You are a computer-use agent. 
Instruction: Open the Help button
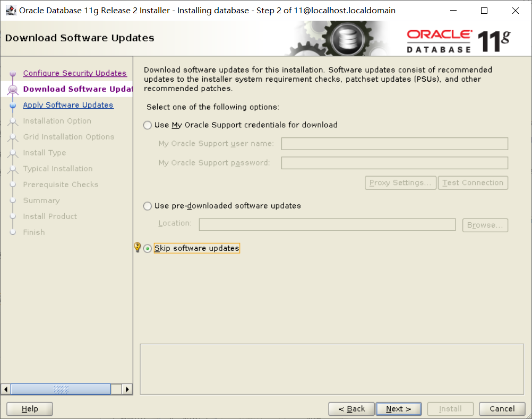coord(30,409)
